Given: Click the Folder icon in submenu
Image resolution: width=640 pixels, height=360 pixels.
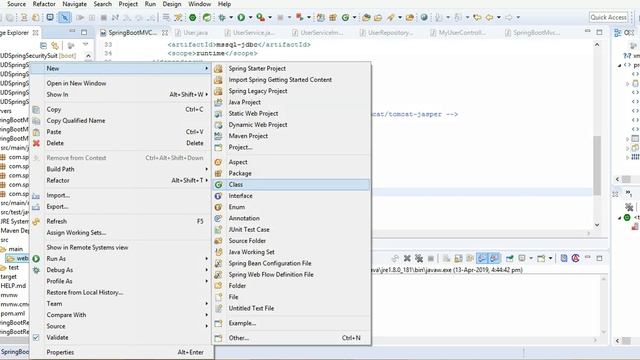Looking at the screenshot, I should click(x=218, y=286).
